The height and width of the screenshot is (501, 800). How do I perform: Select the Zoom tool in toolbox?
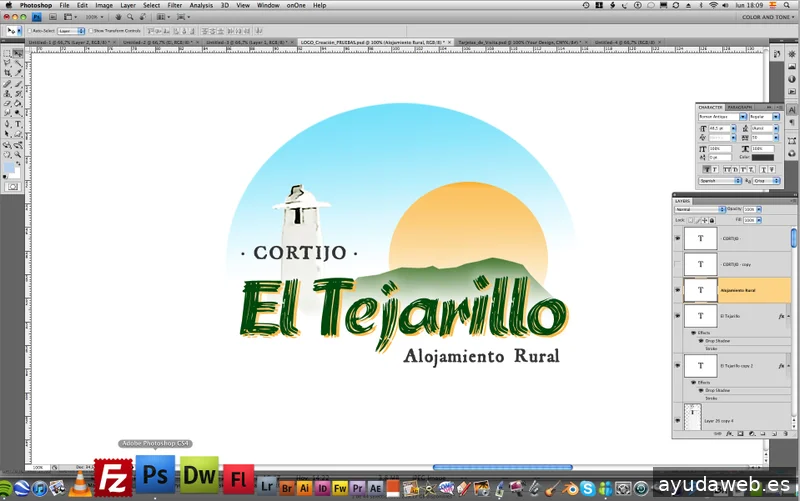18,154
